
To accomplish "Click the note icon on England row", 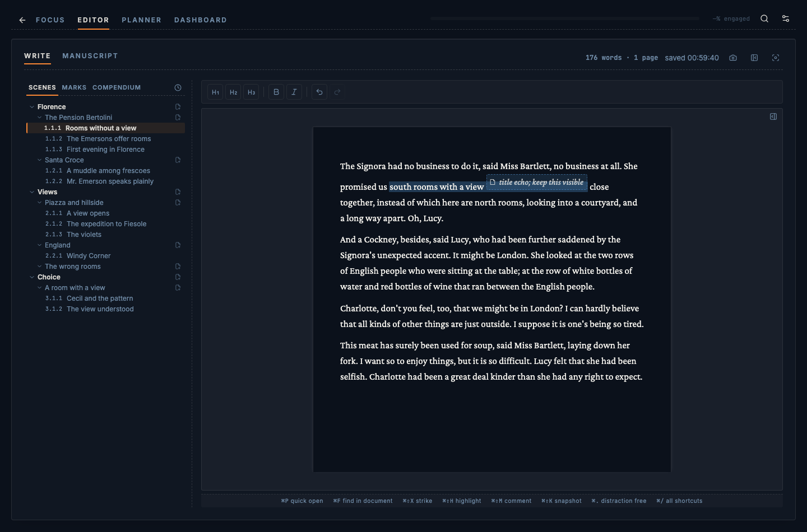I will (178, 245).
